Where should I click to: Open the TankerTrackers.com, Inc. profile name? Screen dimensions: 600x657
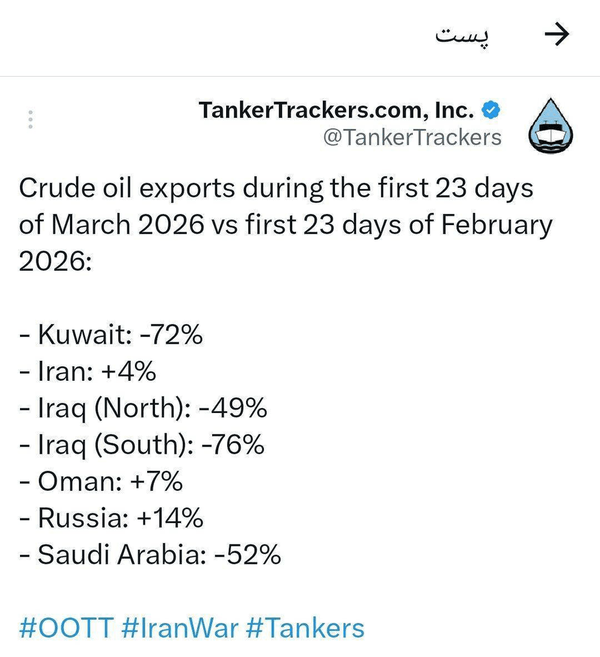[336, 110]
